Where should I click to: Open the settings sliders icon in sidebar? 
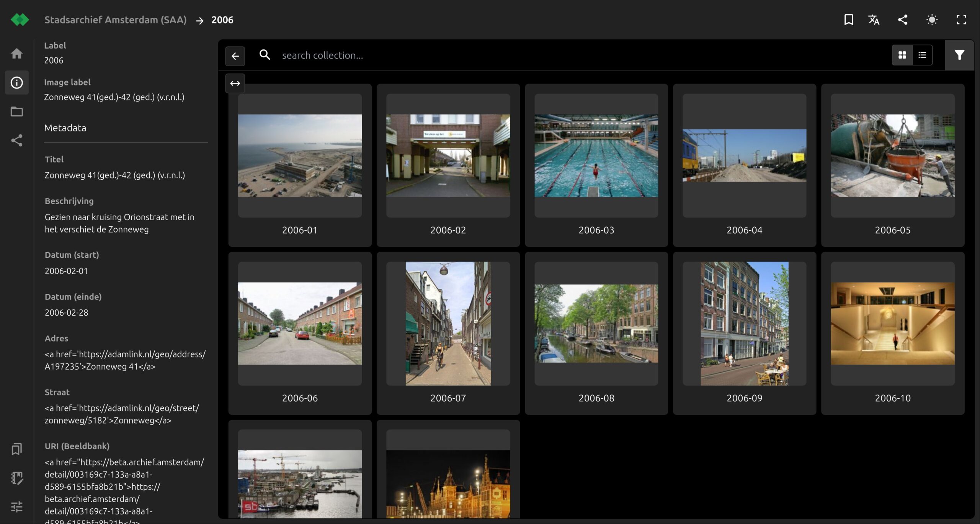(16, 507)
